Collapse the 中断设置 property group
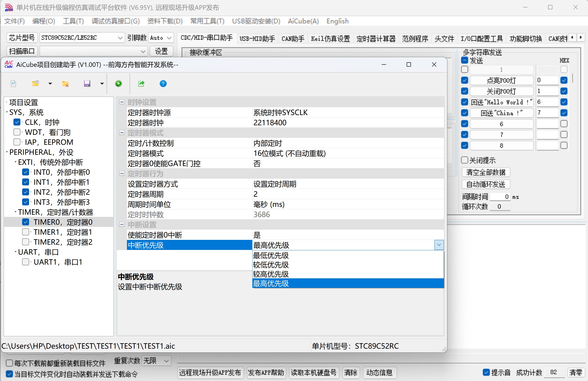This screenshot has width=588, height=381. coord(122,224)
